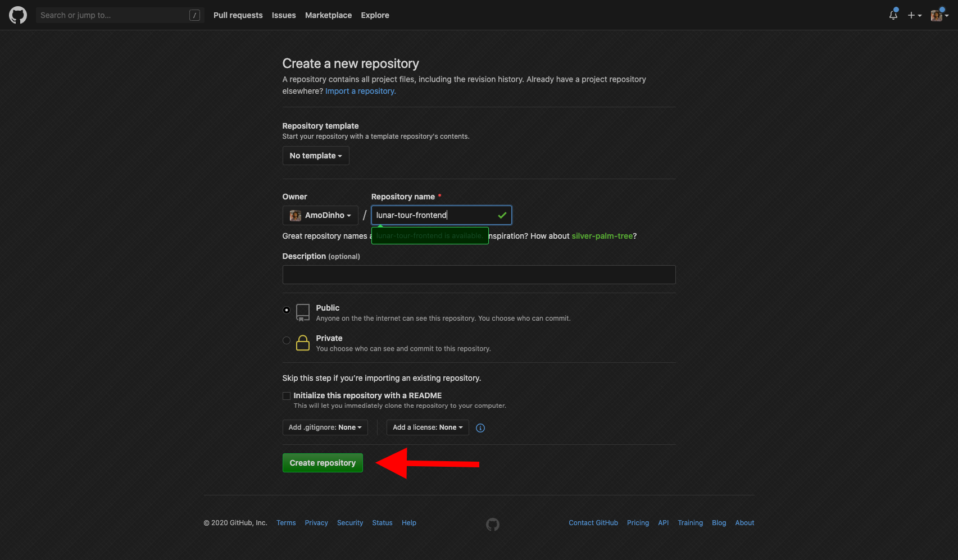Open Explore in top navigation
Screen dimensions: 958x560
pos(375,15)
